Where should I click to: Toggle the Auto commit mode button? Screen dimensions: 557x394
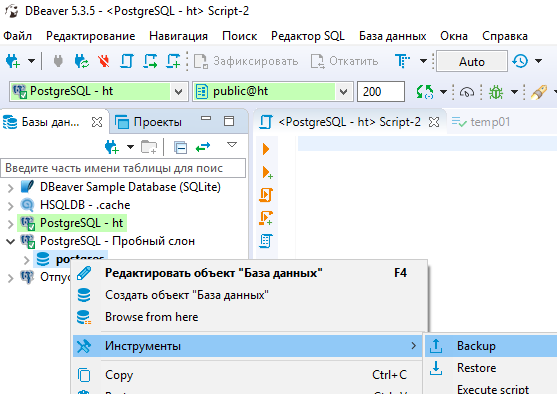coord(472,61)
